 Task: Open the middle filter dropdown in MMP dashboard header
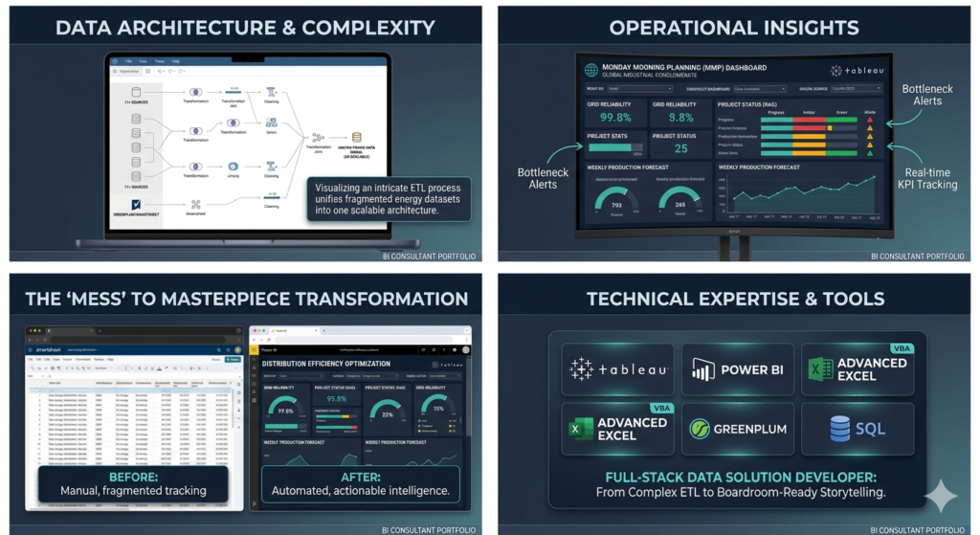click(x=759, y=89)
